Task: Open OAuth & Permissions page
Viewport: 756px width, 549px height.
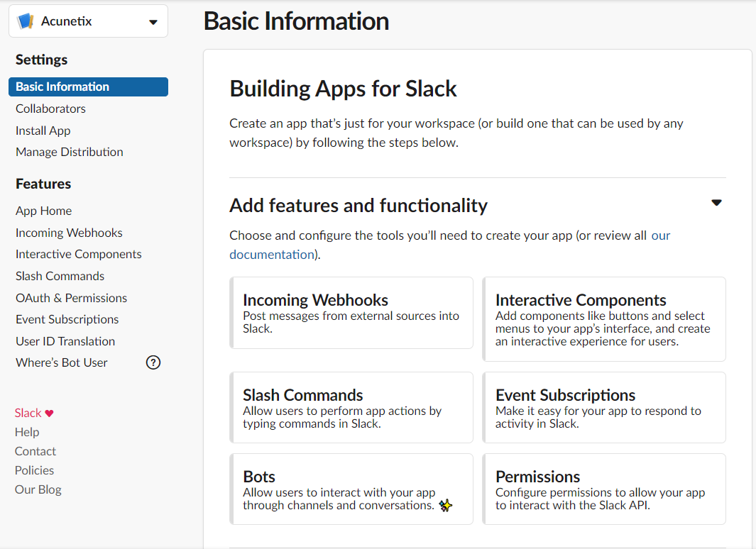Action: (x=72, y=298)
